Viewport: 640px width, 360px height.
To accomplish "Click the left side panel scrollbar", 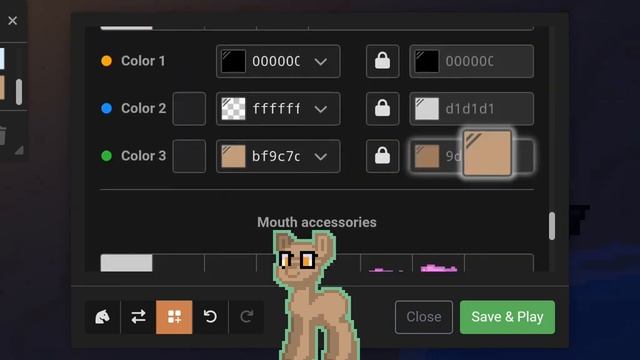I will 19,92.
